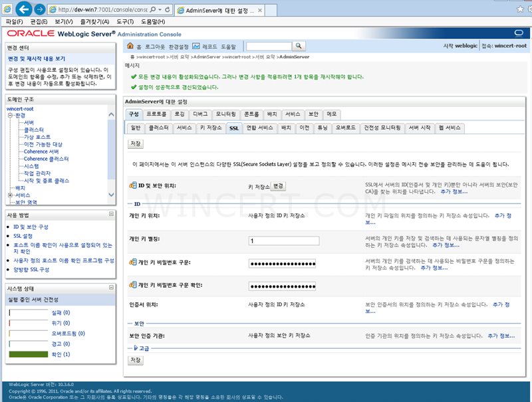Image resolution: width=532 pixels, height=402 pixels.
Task: Click the top 저장 button above the form
Action: point(136,144)
